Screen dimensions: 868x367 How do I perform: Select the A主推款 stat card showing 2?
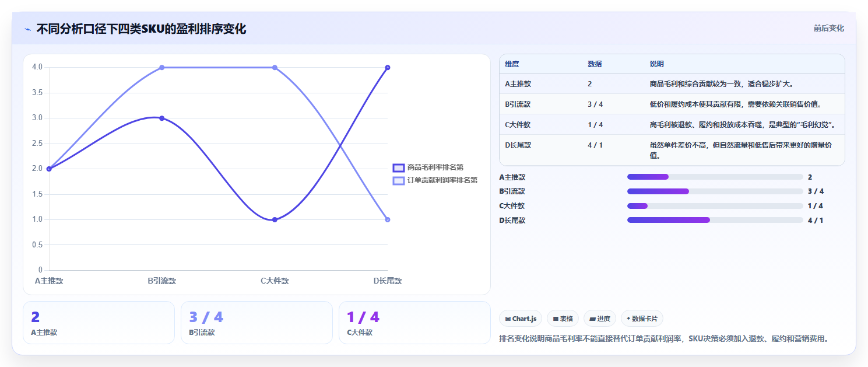click(x=99, y=323)
